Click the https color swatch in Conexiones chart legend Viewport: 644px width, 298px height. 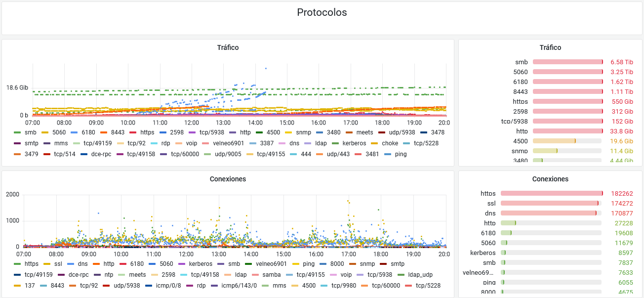tap(17, 264)
